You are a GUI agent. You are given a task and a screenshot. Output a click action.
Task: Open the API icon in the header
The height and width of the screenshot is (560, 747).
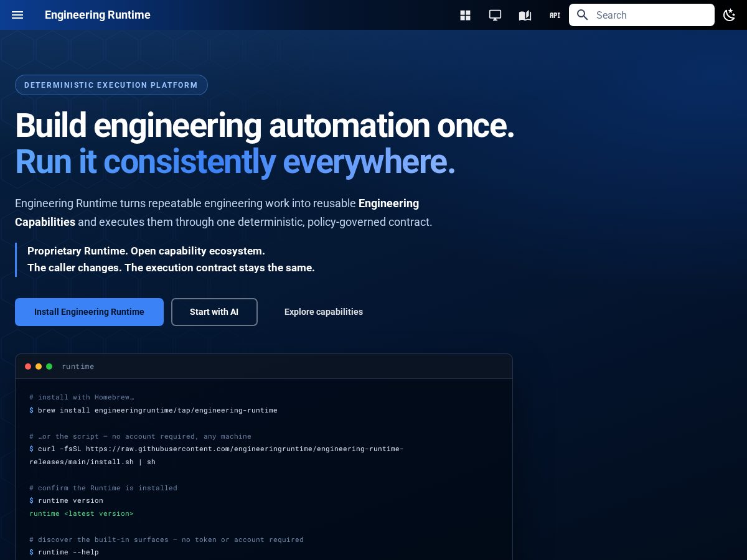[x=555, y=15]
